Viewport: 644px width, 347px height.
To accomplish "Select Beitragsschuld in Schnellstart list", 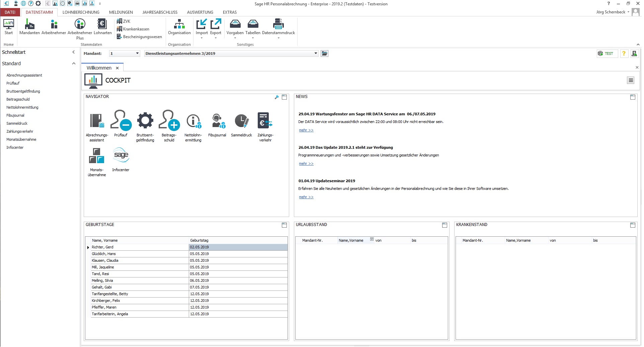I will pos(18,99).
